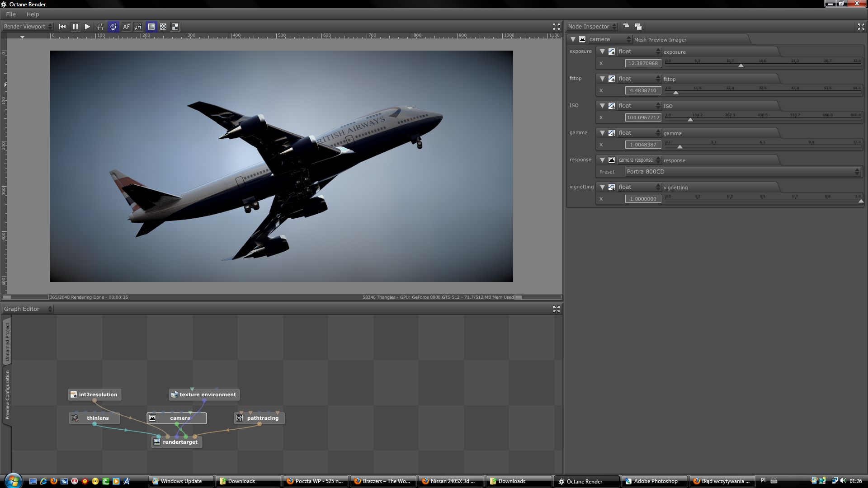
Task: Pause the render
Action: point(75,27)
